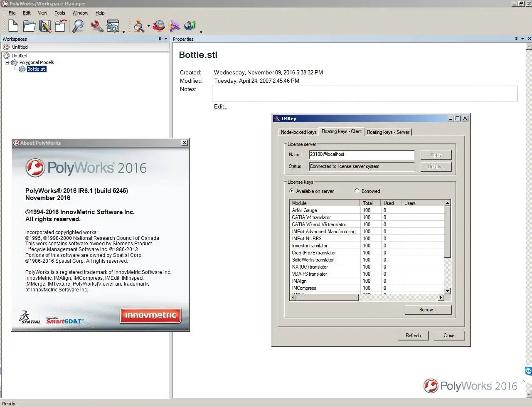Viewport: 532px width, 407px height.
Task: Launch the red IMEdit module icon
Action: [158, 26]
